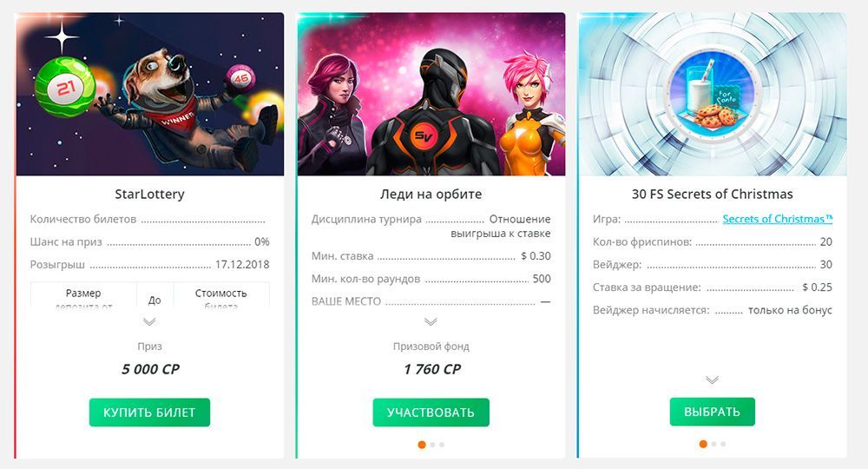Click the КУПИТЬ БИЛЕТ button
Image resolution: width=868 pixels, height=469 pixels.
click(x=149, y=413)
